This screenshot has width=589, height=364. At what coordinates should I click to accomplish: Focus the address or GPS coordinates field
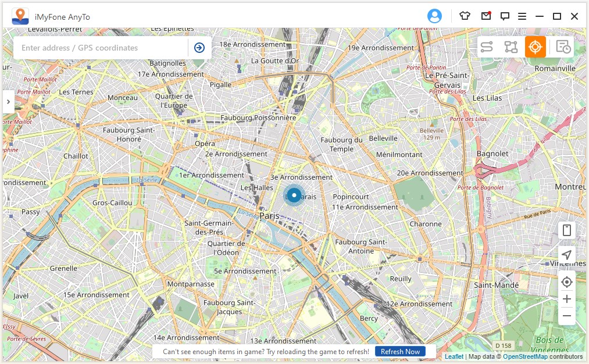(99, 48)
